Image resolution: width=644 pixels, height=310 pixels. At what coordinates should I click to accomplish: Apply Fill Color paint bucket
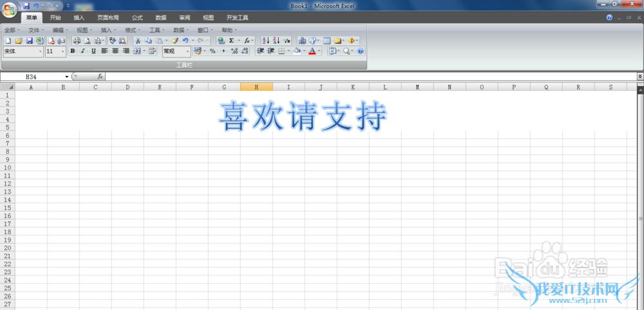point(298,51)
